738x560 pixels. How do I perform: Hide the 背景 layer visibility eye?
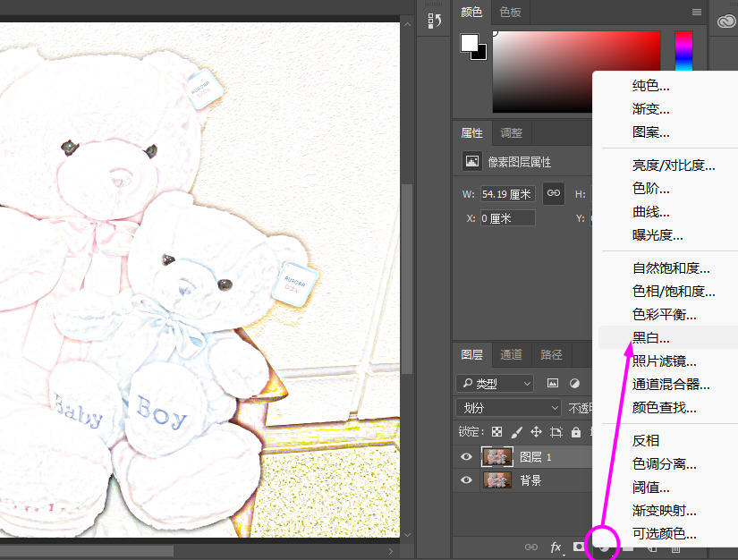pyautogui.click(x=466, y=480)
